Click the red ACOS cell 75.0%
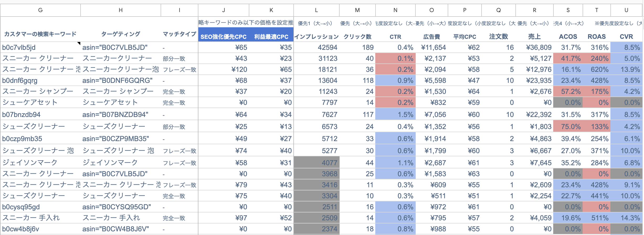Screen dimensions: 644x235 [568, 126]
